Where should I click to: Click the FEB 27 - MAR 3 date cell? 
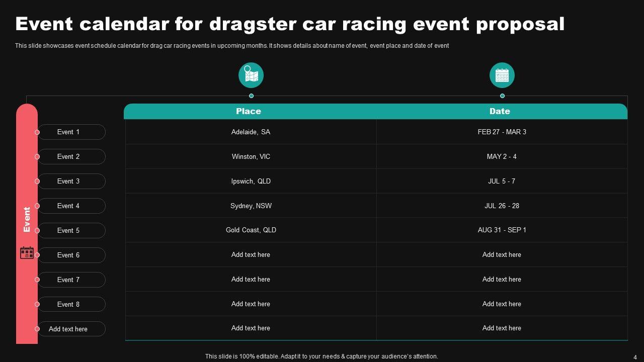tap(502, 132)
